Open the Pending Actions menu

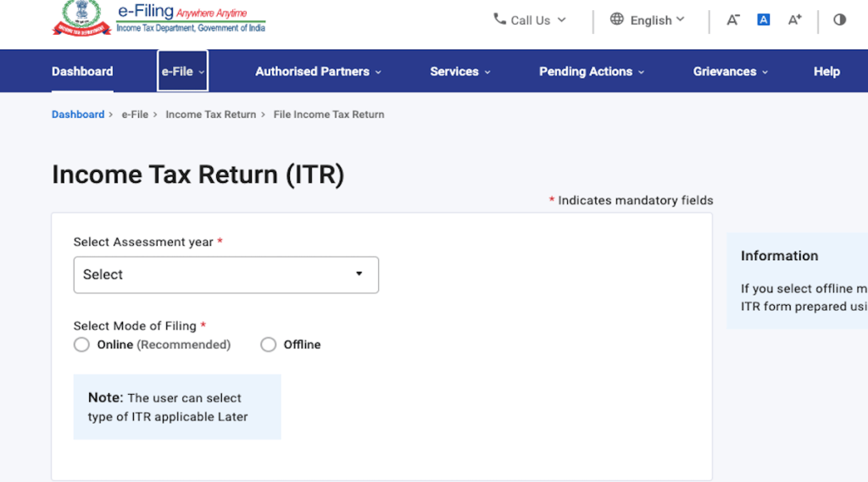(591, 71)
